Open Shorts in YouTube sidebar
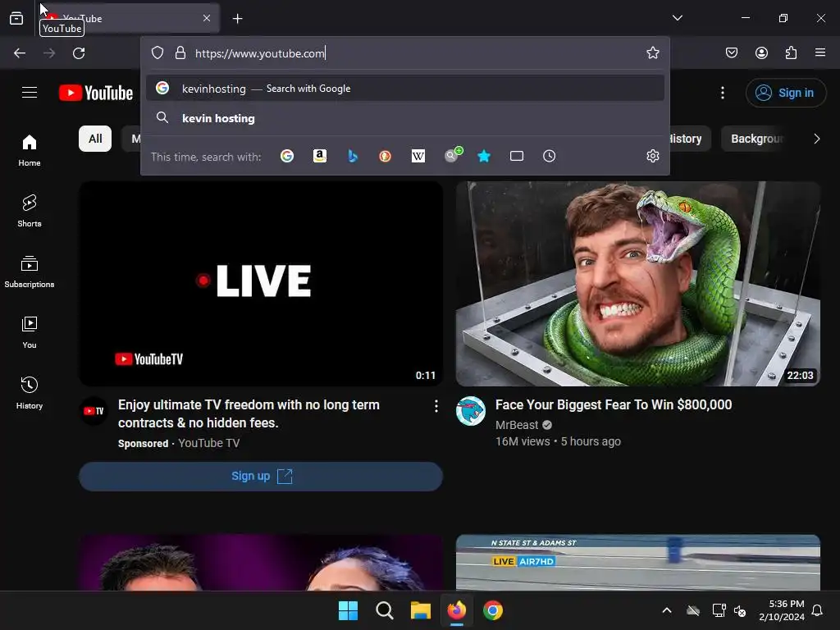 click(x=30, y=211)
